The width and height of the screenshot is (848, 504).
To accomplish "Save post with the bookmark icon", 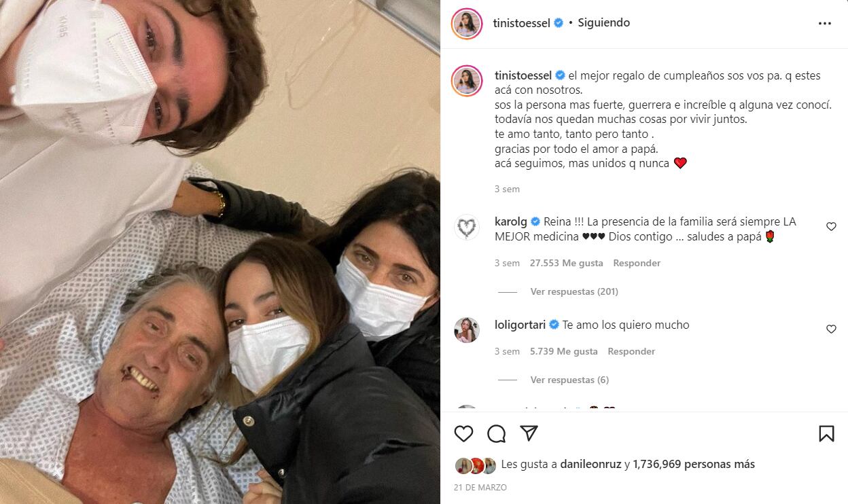I will tap(826, 433).
